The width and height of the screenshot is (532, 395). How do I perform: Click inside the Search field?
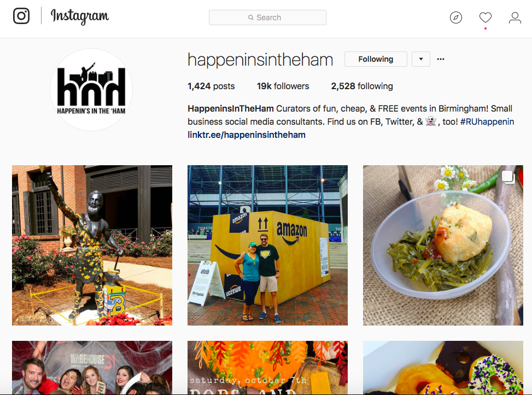(267, 18)
